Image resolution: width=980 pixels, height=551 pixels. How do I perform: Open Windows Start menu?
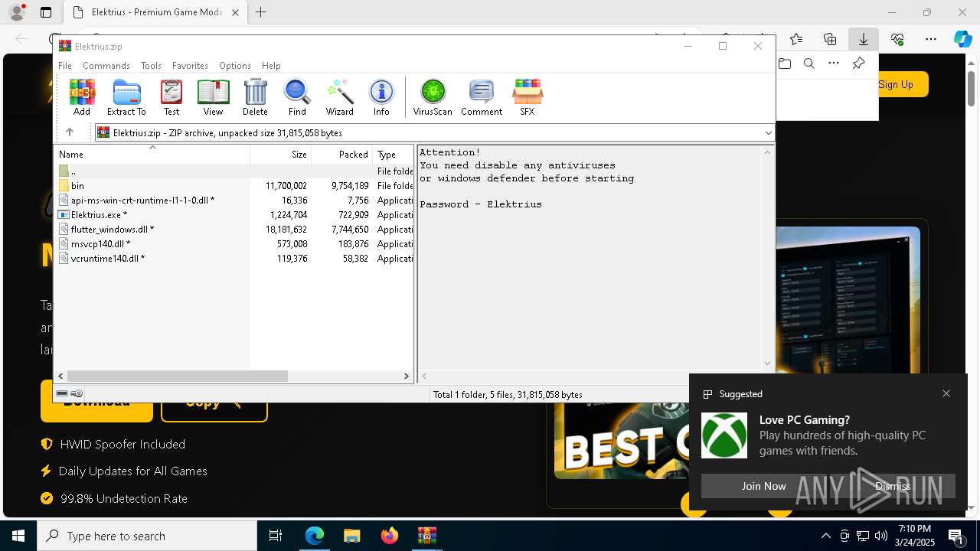click(18, 536)
